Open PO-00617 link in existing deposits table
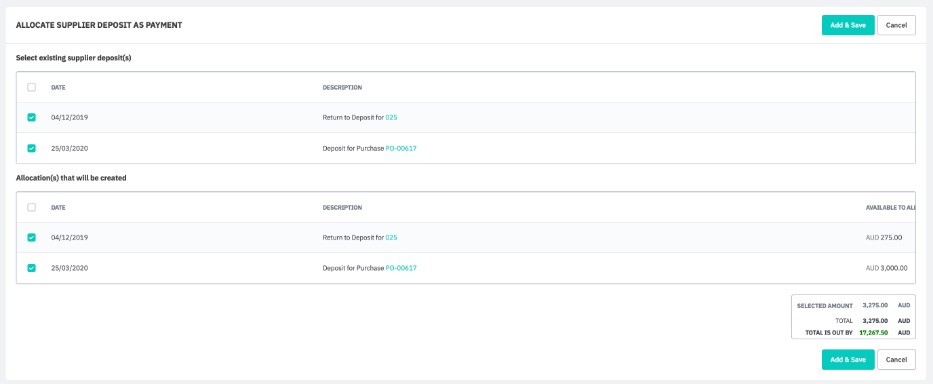This screenshot has height=384, width=933. [x=401, y=148]
